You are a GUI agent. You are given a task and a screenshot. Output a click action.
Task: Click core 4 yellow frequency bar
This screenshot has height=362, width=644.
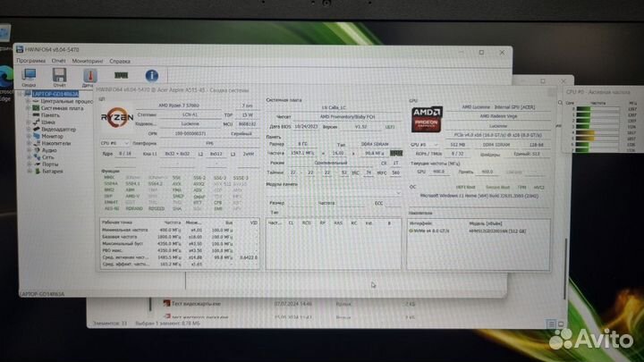click(x=597, y=133)
